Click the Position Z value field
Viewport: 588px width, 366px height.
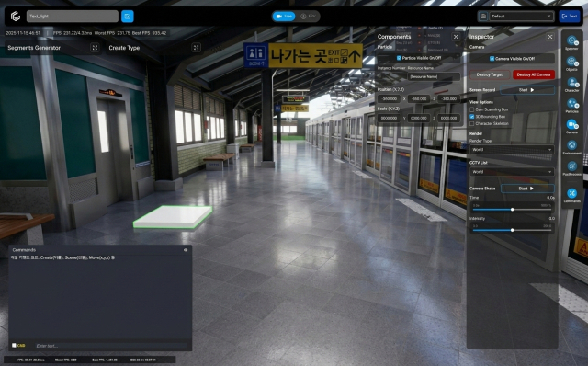tap(448, 98)
